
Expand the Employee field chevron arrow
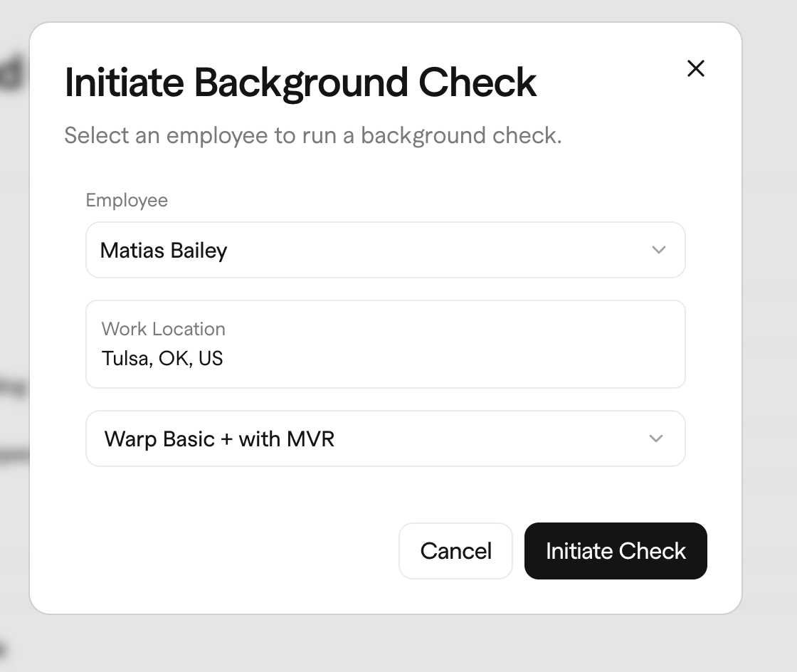click(x=659, y=250)
